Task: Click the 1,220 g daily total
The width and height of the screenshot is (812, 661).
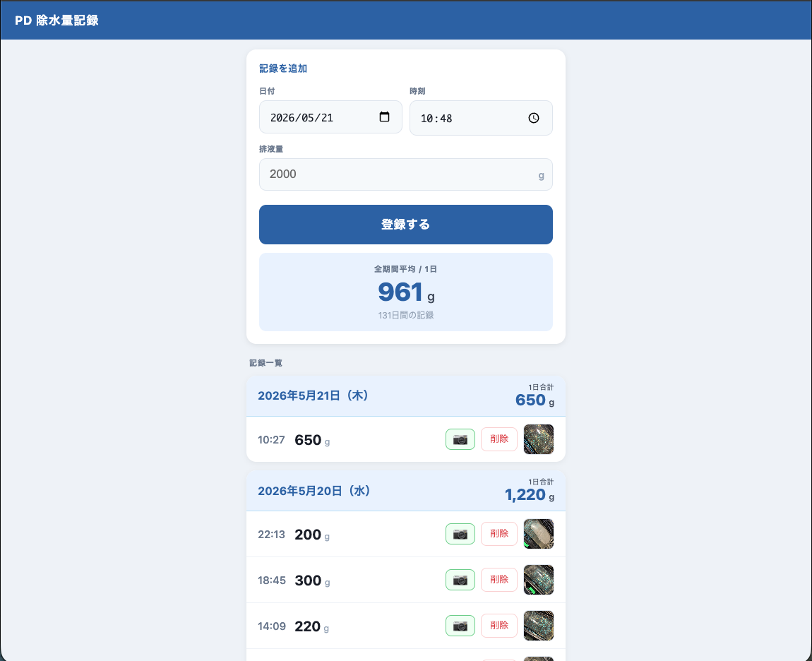Action: [530, 495]
